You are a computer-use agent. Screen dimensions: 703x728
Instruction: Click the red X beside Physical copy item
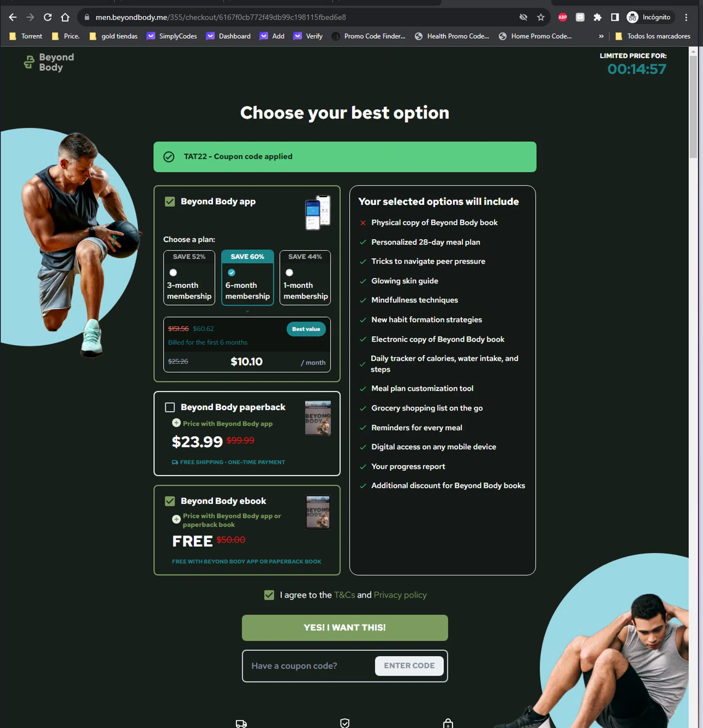coord(363,223)
